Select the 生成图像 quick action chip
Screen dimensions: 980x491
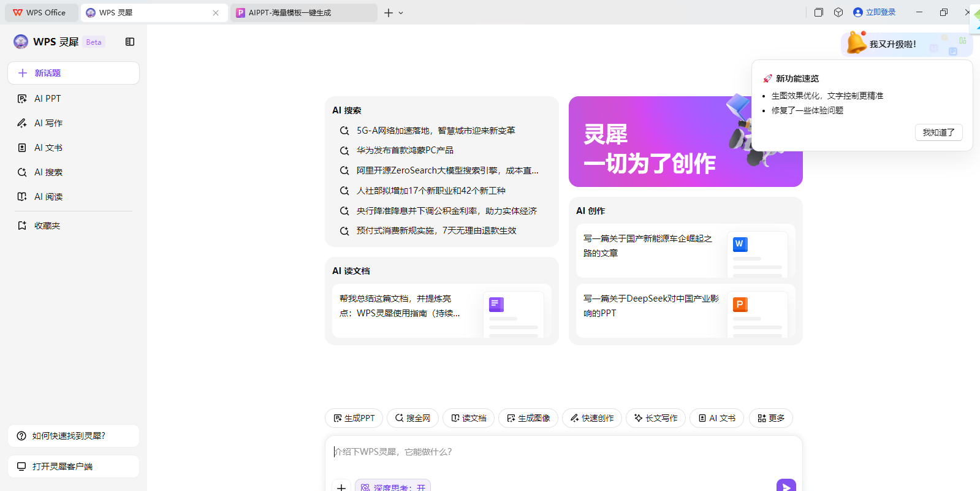[528, 418]
